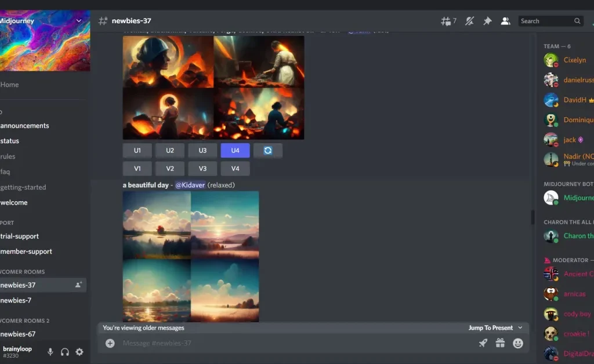Click the @Kidaver mention
Viewport: 594px width, 364px height.
pos(190,185)
